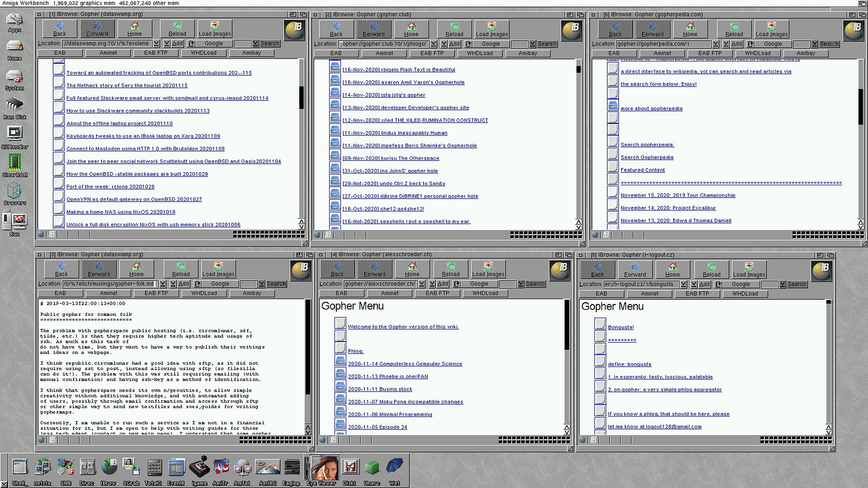Open location history dropdown in alexschroeder.ch window
Viewport: 868px width, 488px height.
click(421, 284)
